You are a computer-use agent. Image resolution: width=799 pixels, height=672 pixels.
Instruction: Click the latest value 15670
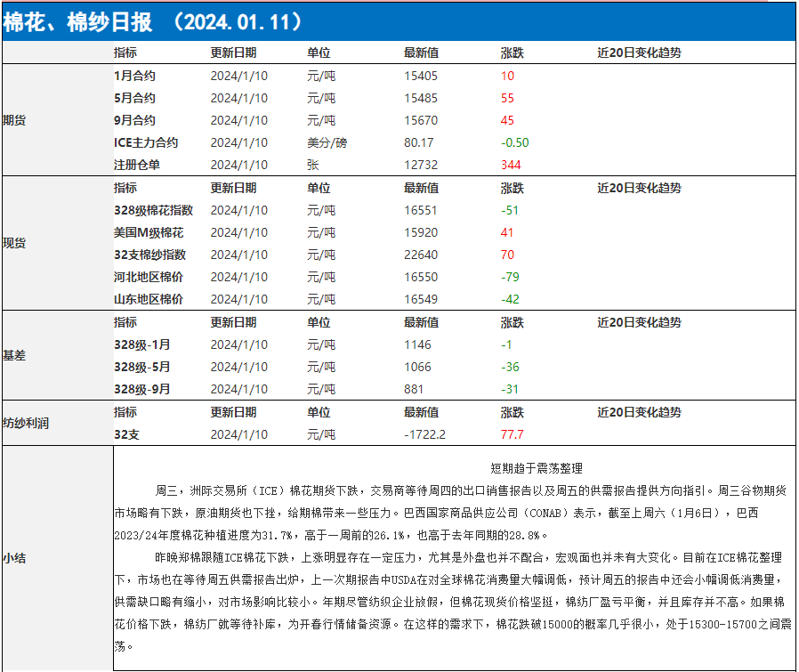point(421,120)
